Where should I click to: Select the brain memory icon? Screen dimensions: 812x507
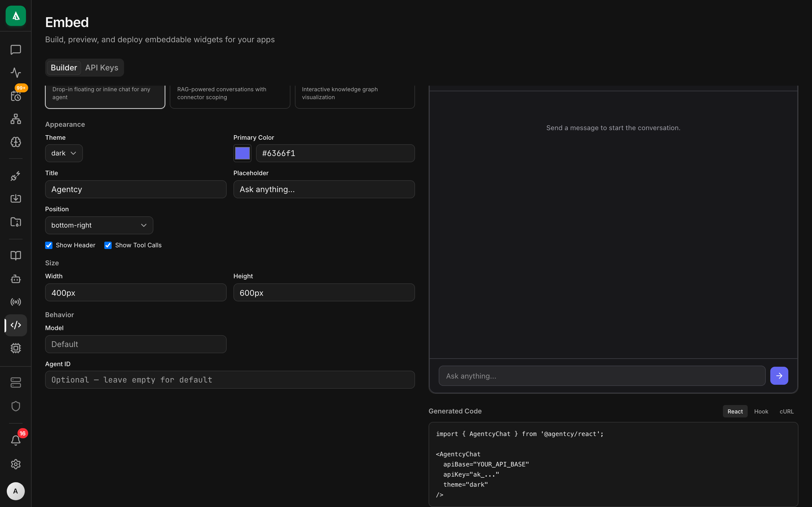(x=16, y=142)
